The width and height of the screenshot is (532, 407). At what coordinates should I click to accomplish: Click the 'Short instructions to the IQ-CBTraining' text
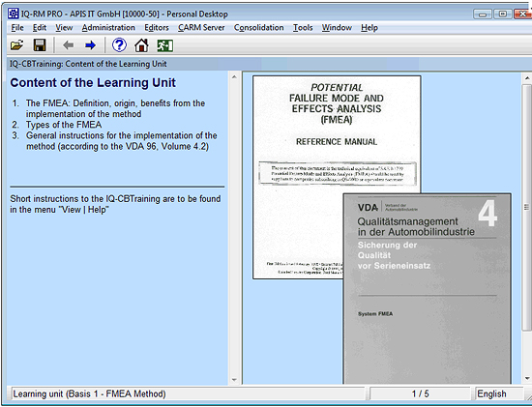coord(115,204)
